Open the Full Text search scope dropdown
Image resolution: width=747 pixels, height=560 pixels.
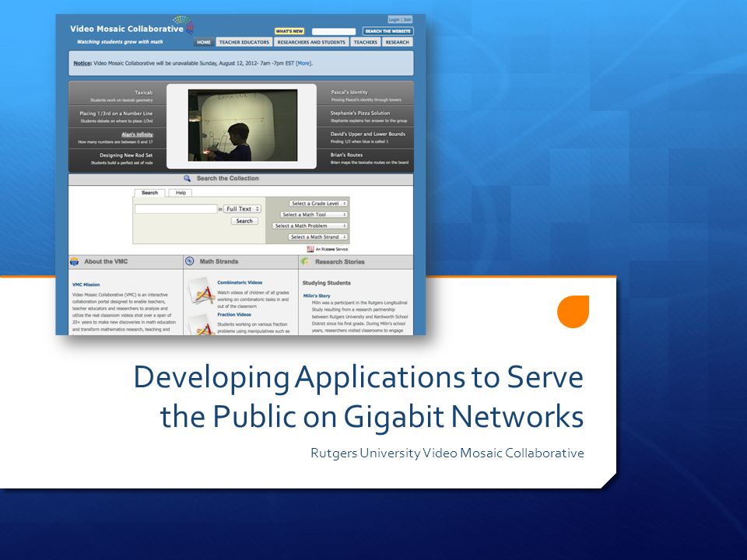tap(243, 209)
